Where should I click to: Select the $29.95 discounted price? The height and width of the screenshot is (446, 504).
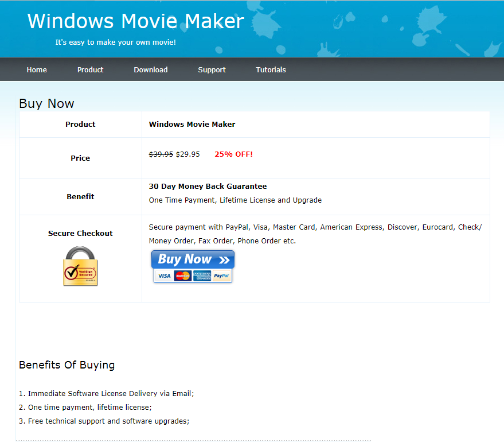click(x=188, y=154)
